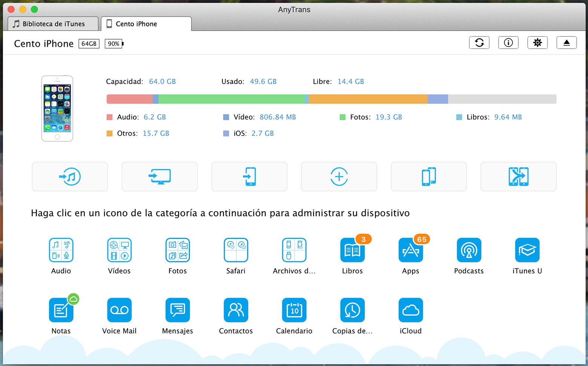Click the pink Audio segment in storage bar
Viewport: 588px width, 366px height.
click(130, 99)
